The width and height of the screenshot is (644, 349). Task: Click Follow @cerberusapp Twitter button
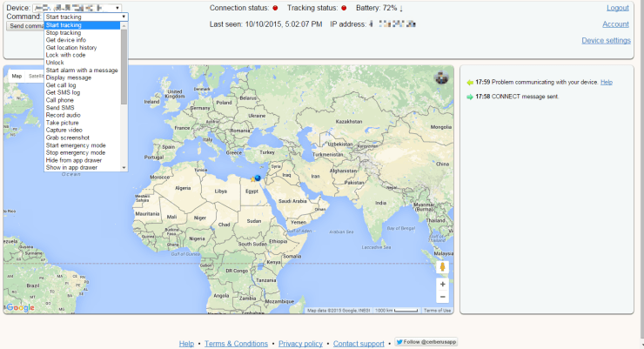(x=426, y=342)
